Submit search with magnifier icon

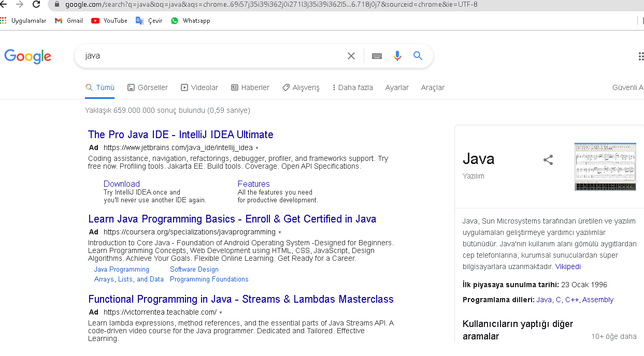pyautogui.click(x=418, y=56)
